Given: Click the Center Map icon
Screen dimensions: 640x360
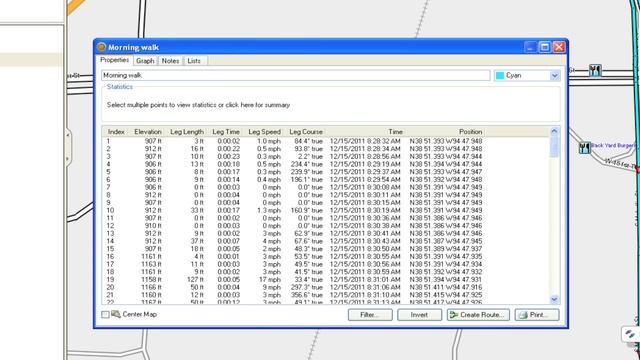Looking at the screenshot, I should pyautogui.click(x=116, y=314).
